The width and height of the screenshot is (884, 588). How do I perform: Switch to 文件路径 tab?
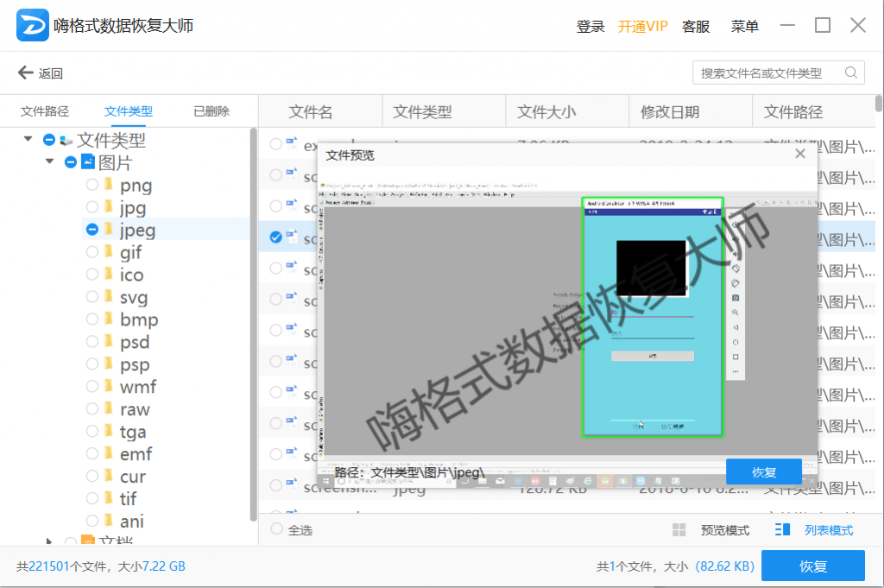click(x=45, y=111)
